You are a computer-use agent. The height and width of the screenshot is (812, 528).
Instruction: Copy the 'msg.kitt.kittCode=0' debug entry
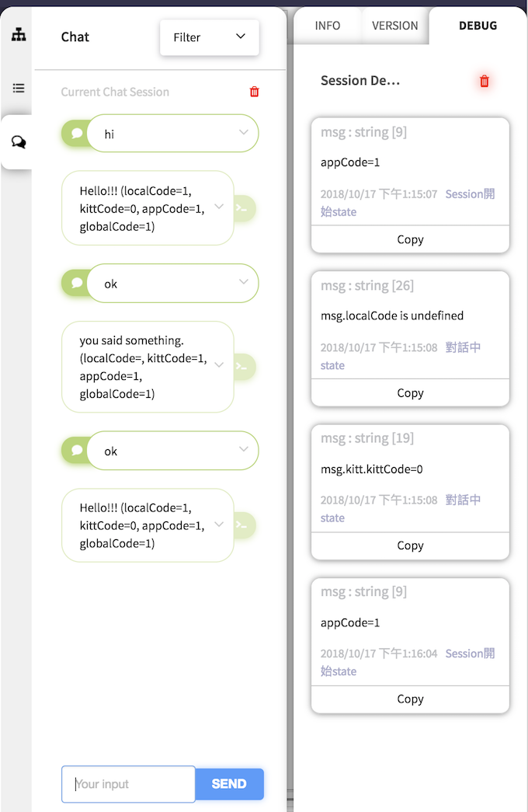(410, 545)
